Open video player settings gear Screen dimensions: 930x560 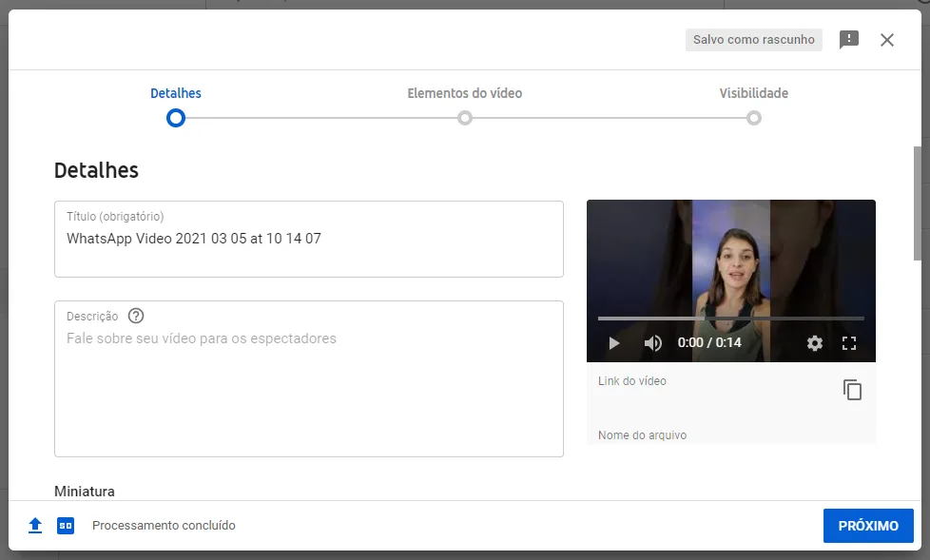coord(814,343)
